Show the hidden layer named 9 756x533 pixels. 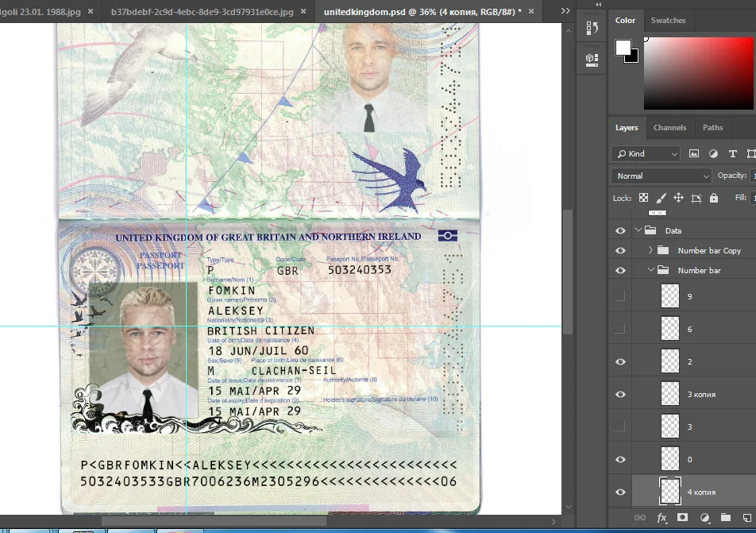pyautogui.click(x=620, y=296)
